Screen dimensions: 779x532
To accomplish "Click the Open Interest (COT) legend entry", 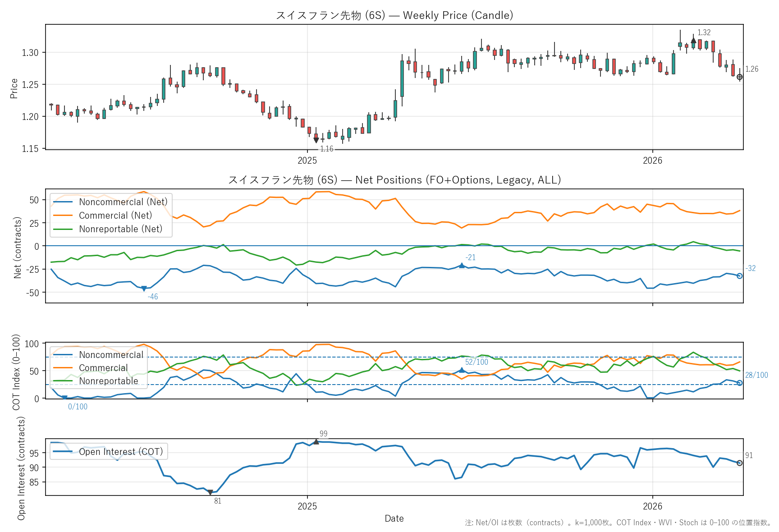I will click(120, 452).
